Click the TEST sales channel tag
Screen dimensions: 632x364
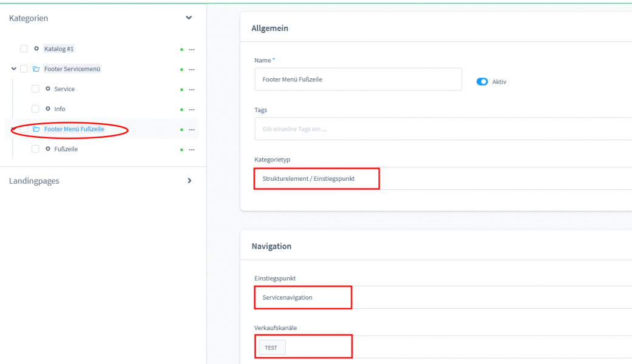[271, 348]
